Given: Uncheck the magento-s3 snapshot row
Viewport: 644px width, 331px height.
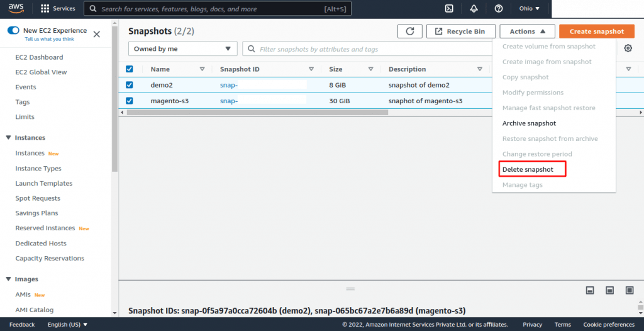Looking at the screenshot, I should (130, 100).
